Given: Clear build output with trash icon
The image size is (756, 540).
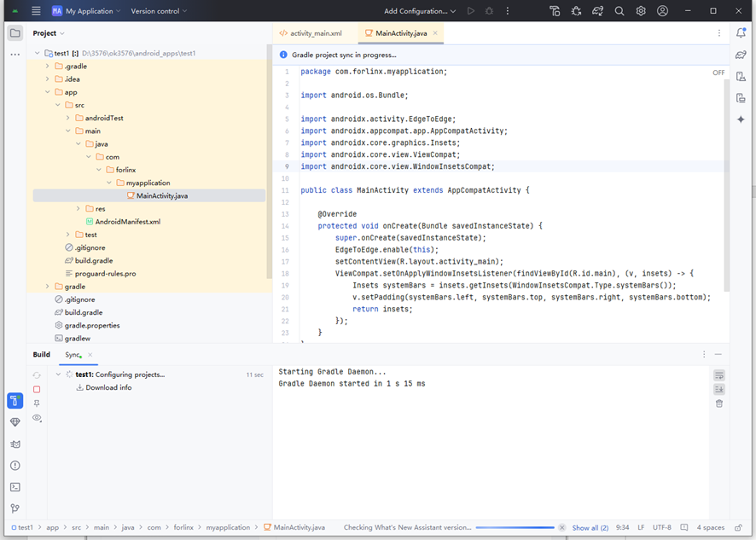Looking at the screenshot, I should [x=719, y=404].
